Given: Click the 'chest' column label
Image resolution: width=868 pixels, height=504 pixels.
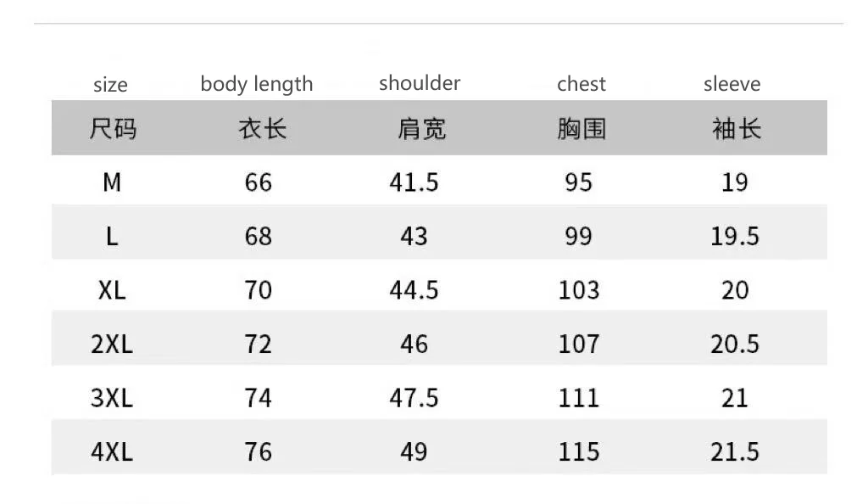Looking at the screenshot, I should (581, 84).
